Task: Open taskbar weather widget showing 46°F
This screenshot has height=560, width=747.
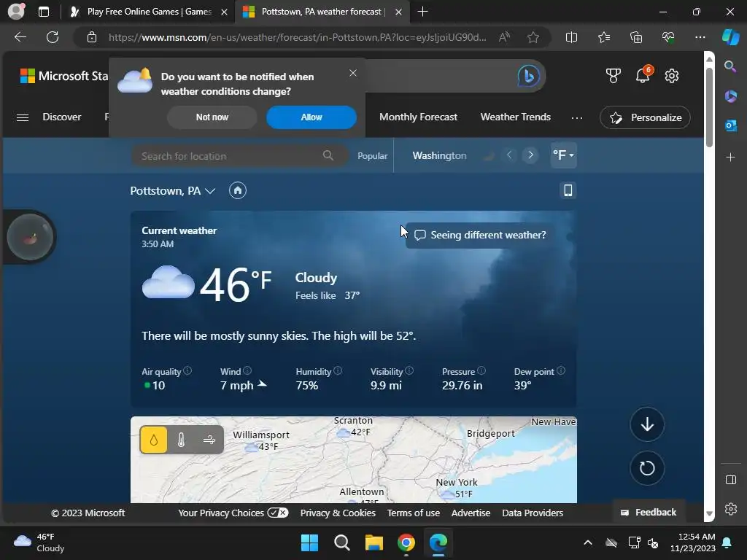Action: [39, 542]
